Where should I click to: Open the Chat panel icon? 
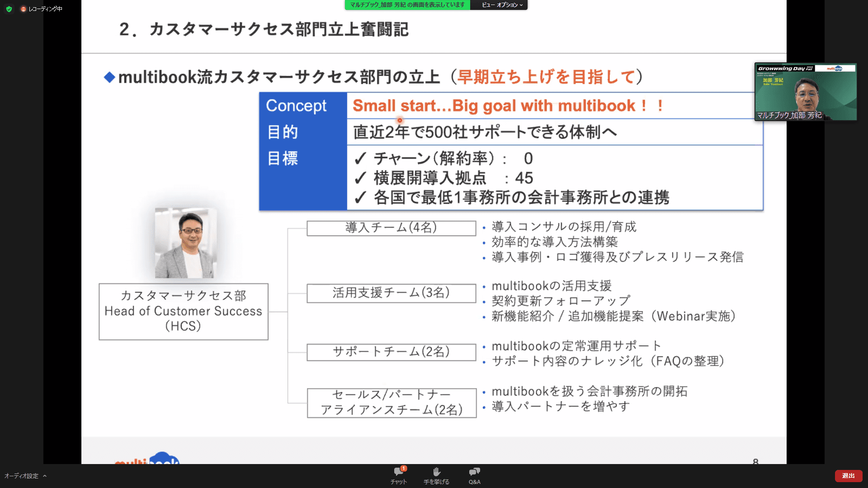tap(399, 472)
